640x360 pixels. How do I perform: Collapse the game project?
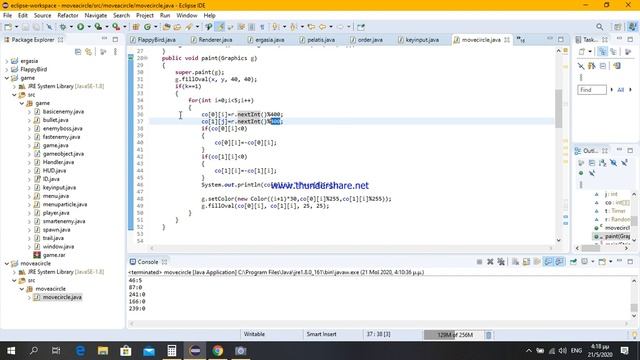point(7,78)
